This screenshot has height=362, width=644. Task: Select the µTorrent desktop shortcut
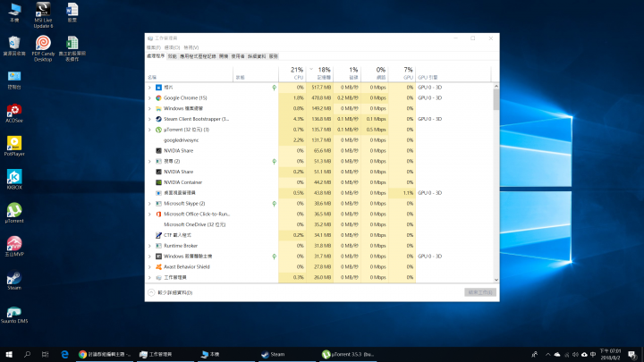coord(14,213)
